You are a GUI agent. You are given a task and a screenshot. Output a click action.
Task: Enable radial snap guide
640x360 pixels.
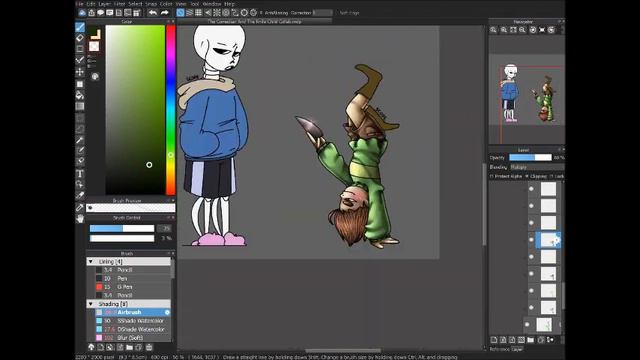217,13
